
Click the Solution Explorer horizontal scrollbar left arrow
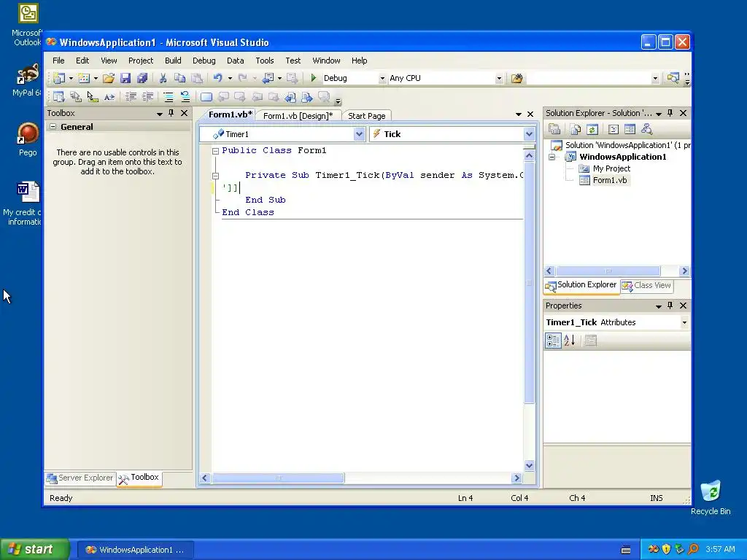(x=549, y=271)
